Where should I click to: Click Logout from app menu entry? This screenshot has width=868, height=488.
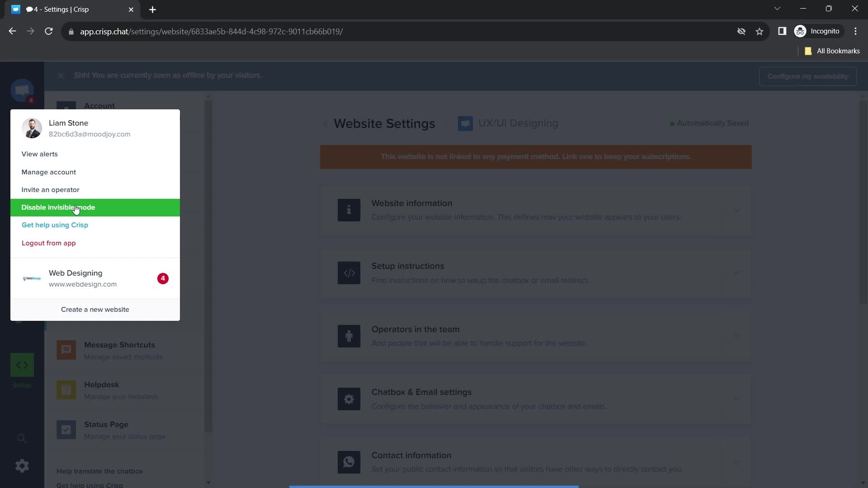(x=48, y=243)
